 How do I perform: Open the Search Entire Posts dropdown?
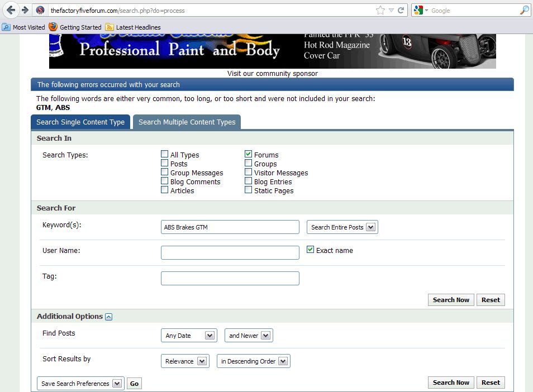coord(342,227)
